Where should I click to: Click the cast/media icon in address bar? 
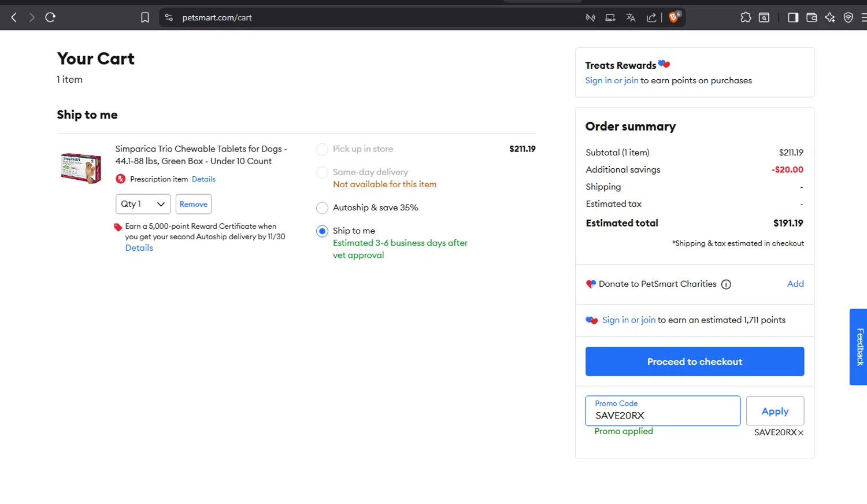(610, 17)
